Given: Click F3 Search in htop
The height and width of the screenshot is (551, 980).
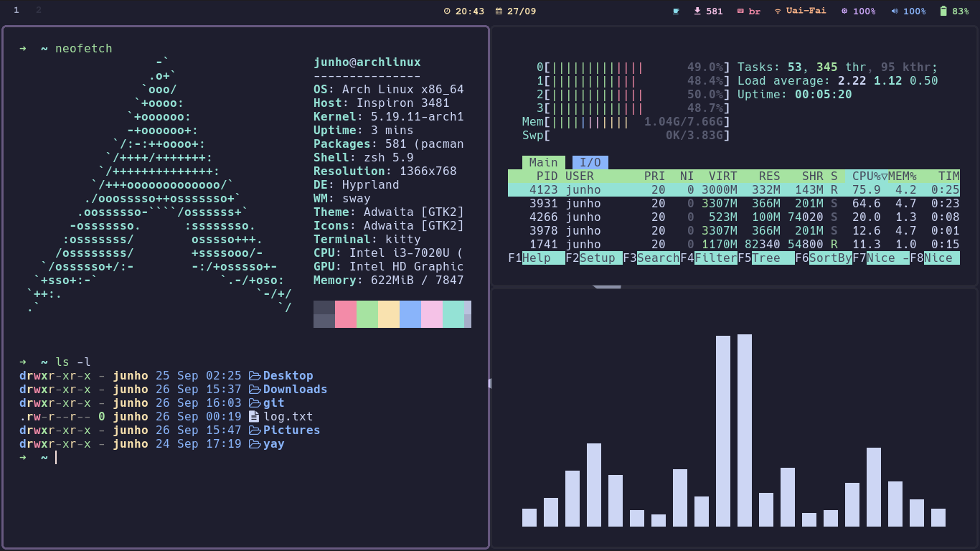Looking at the screenshot, I should 651,258.
